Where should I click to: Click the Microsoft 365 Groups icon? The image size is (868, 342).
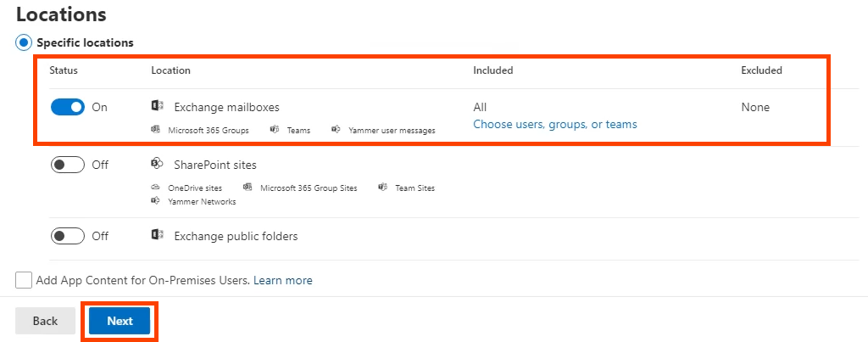156,130
